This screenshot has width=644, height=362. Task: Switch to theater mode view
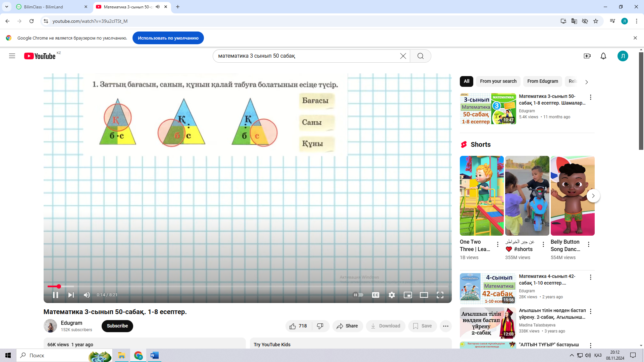click(x=424, y=295)
